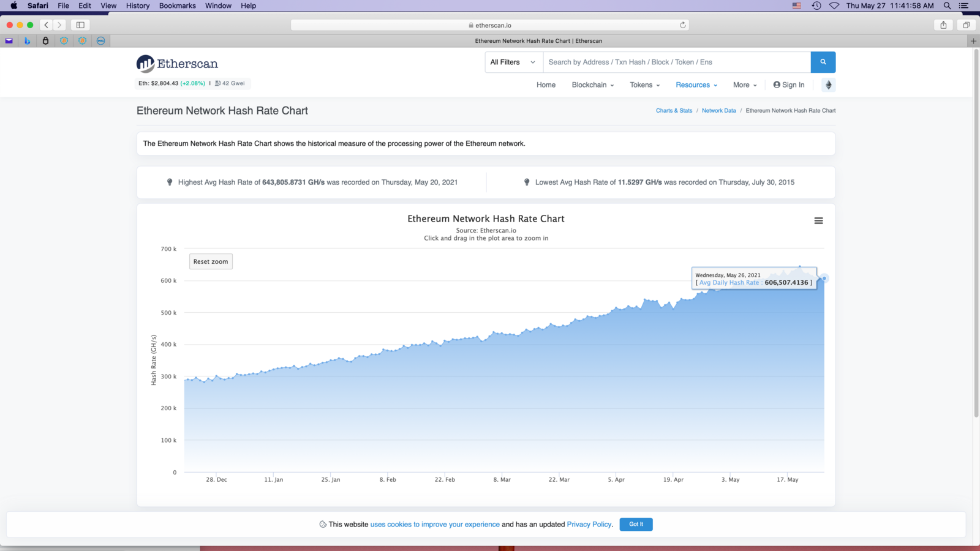Go forward with Safari forward arrow
This screenshot has height=551, width=980.
point(59,25)
